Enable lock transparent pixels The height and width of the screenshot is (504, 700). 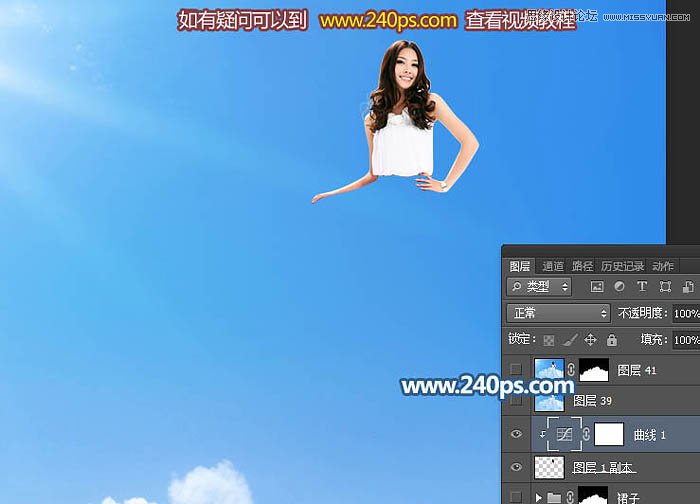tap(548, 340)
